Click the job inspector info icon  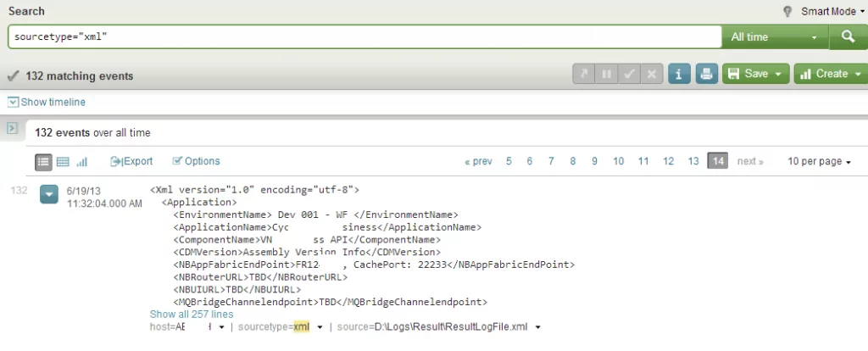(678, 74)
